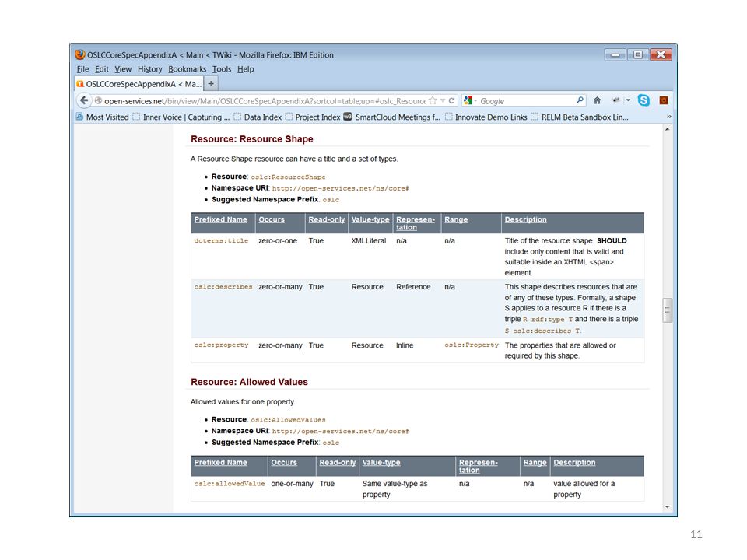This screenshot has height=560, width=747.
Task: Click the XMLLiteral value-type cell
Action: click(x=369, y=241)
